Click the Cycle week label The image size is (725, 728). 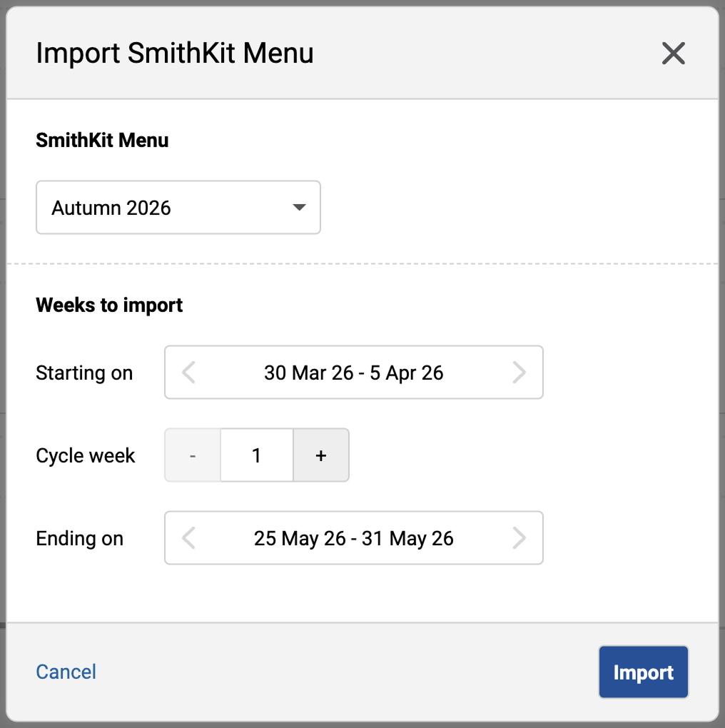[x=86, y=455]
